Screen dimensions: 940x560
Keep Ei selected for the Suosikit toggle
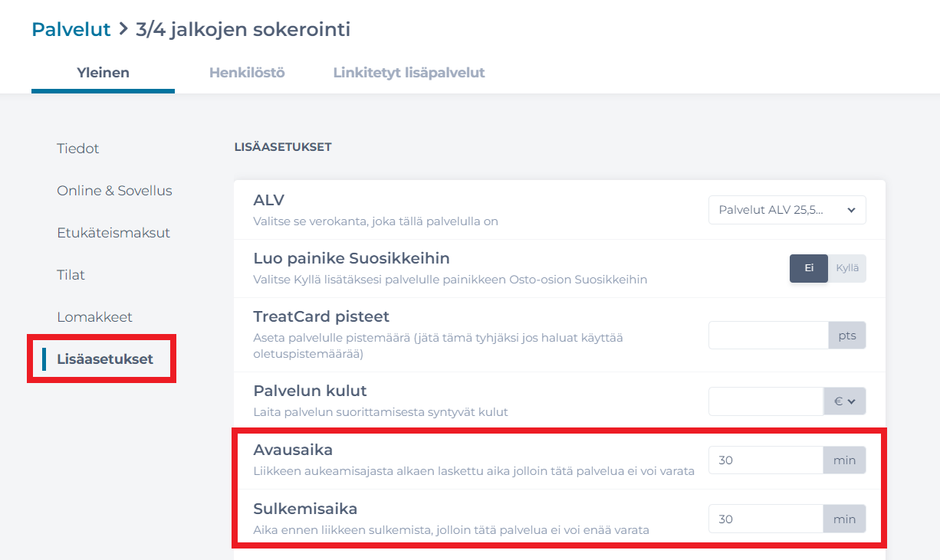[809, 269]
